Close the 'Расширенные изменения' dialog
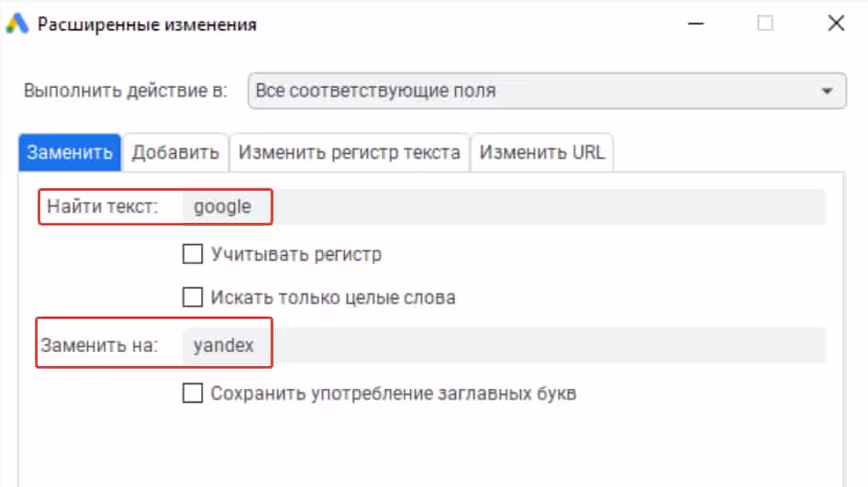868x487 pixels. [x=836, y=23]
